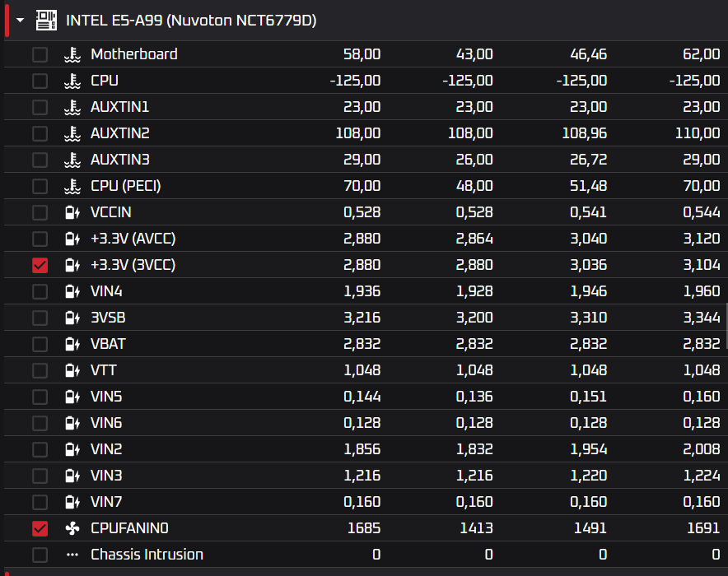728x576 pixels.
Task: Click the temperature icon next to Motherboard
Action: (72, 54)
